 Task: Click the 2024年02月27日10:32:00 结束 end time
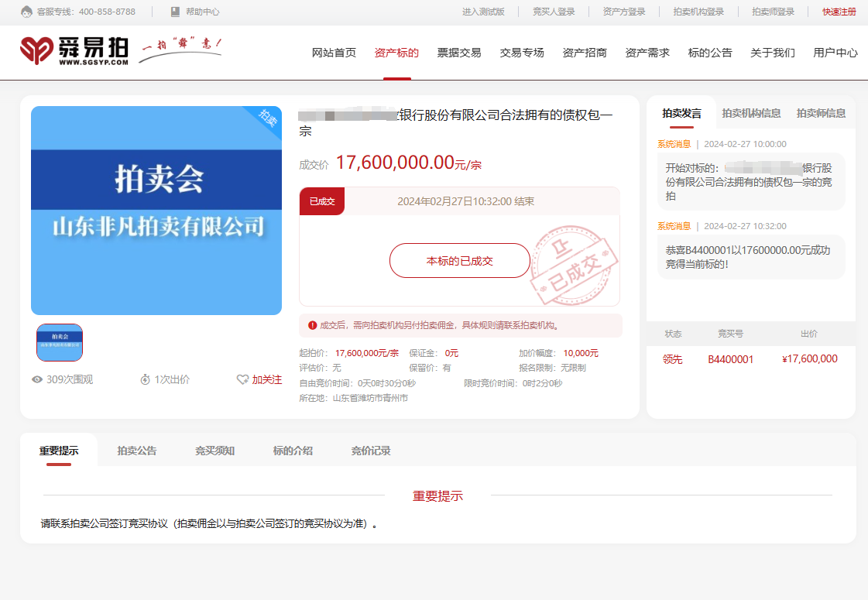pos(465,201)
